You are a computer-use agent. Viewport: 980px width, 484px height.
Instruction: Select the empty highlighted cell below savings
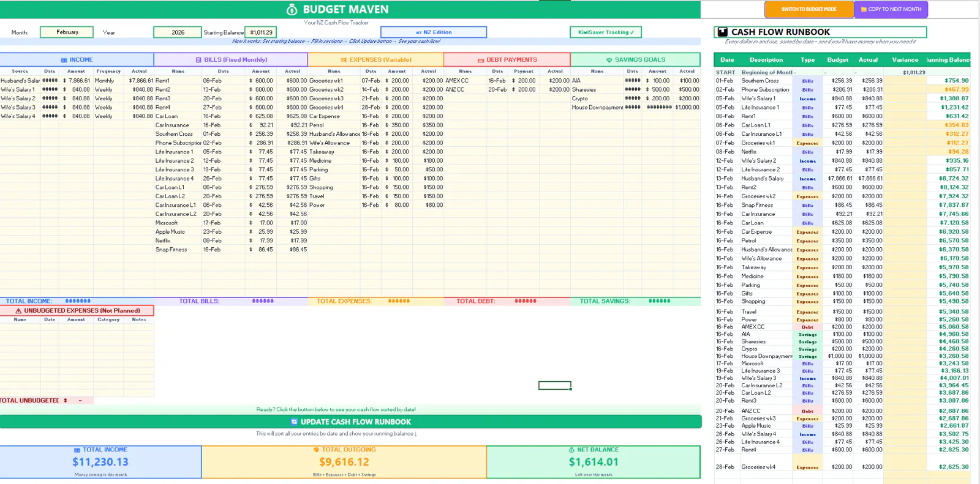[555, 385]
